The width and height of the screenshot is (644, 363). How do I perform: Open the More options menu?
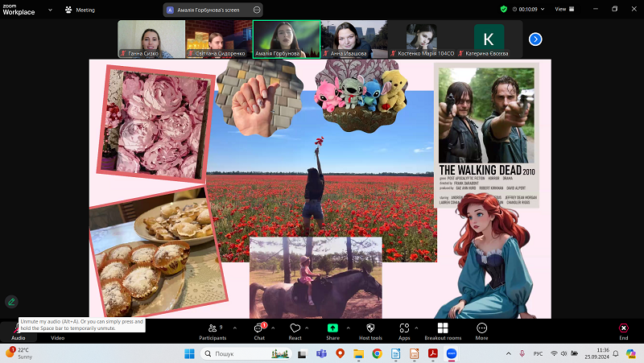pyautogui.click(x=481, y=332)
